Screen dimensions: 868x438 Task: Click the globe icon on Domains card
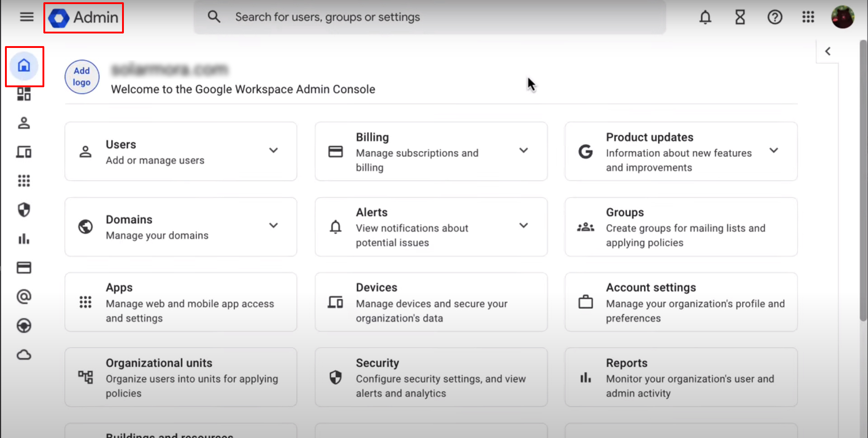[x=85, y=226]
